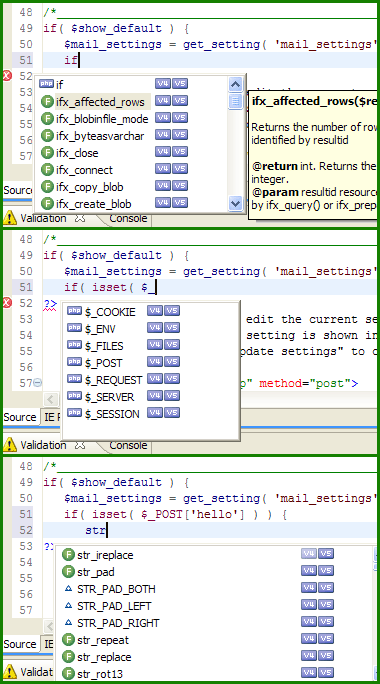380x684 pixels.
Task: Click the tooltip heading ifx_affected_rows($re
Action: tap(314, 102)
